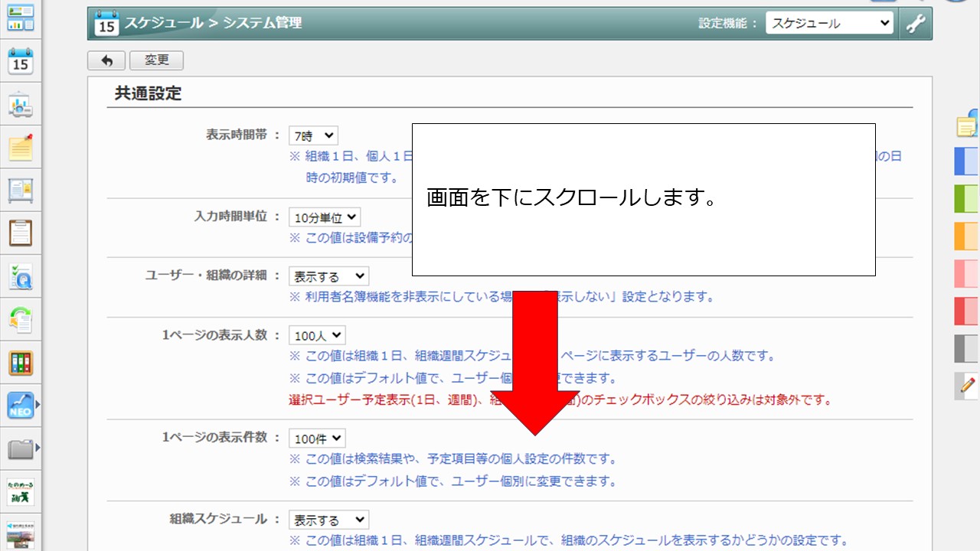This screenshot has height=551, width=980.
Task: Click the yellow sticky memo sidebar icon
Action: [x=21, y=146]
